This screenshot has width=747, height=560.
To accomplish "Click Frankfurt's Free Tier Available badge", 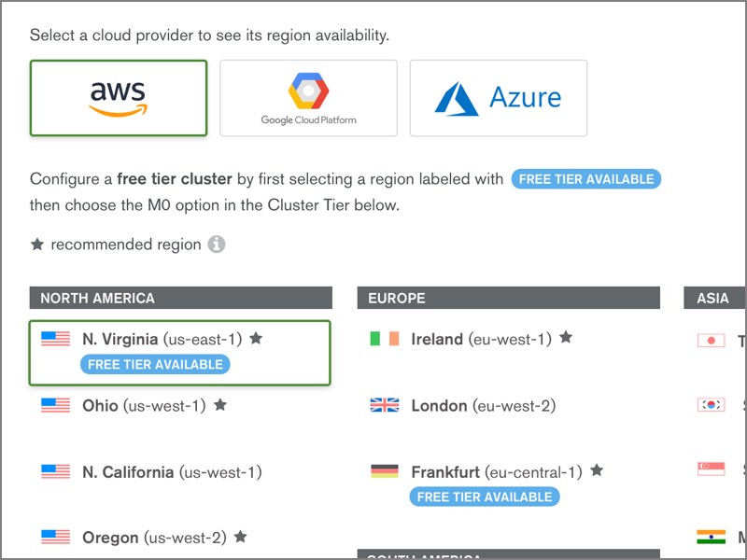I will (x=484, y=497).
